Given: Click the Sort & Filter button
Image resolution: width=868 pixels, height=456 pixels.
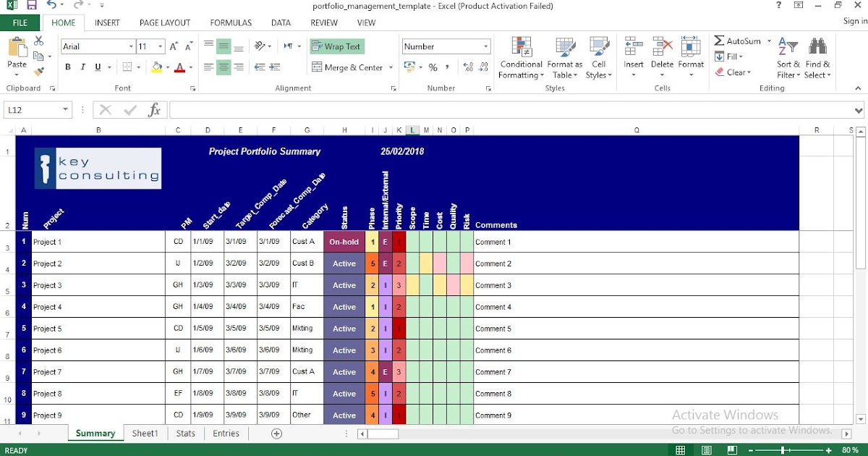Looking at the screenshot, I should 787,58.
